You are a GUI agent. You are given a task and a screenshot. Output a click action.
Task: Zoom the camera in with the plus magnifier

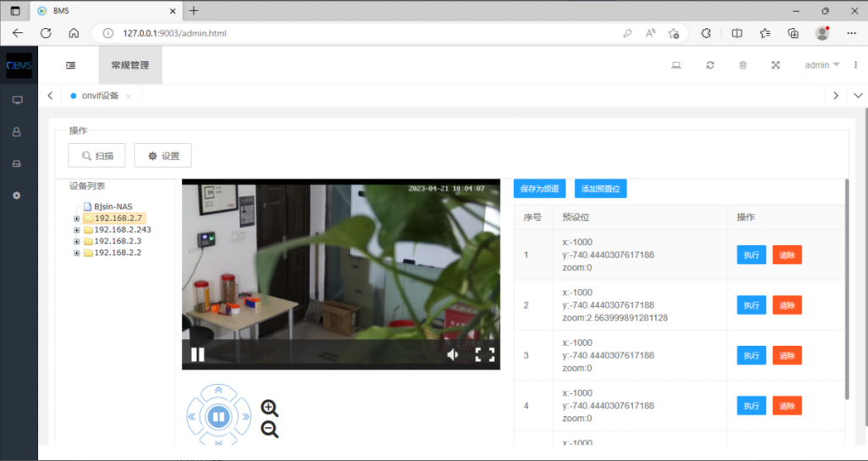click(x=270, y=408)
